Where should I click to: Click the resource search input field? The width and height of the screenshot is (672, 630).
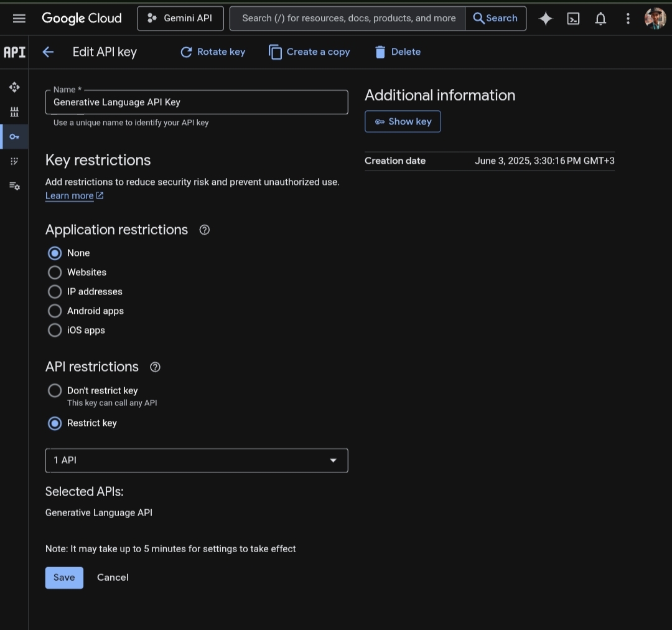coord(348,19)
